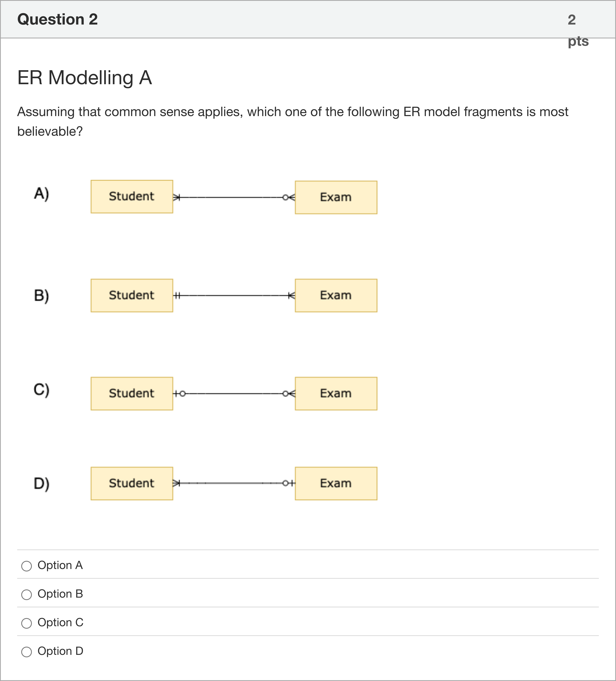Screen dimensions: 616x681
Task: Select the Option A radio button
Action: pos(27,566)
